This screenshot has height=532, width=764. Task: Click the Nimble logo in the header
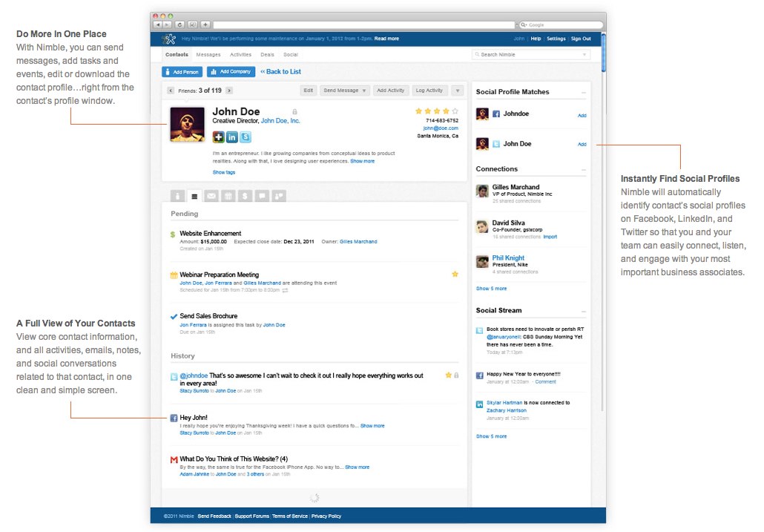[168, 39]
